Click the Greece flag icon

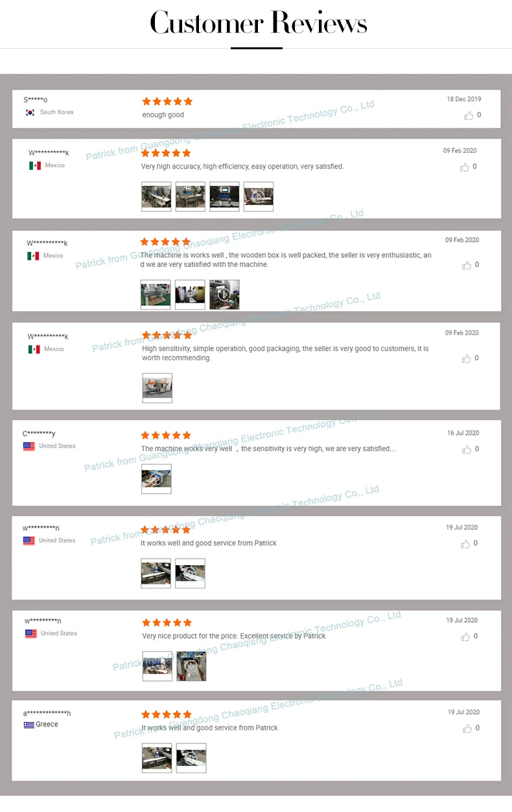click(x=29, y=725)
